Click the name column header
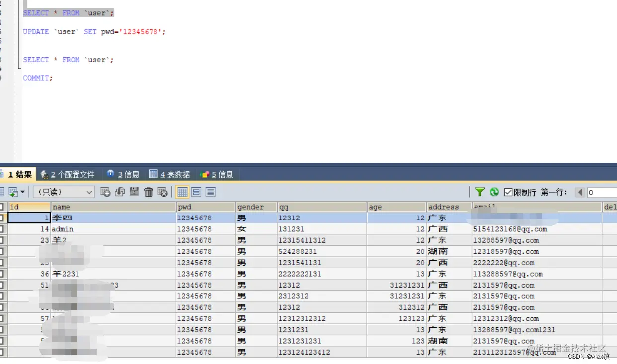The height and width of the screenshot is (364, 617). [113, 207]
